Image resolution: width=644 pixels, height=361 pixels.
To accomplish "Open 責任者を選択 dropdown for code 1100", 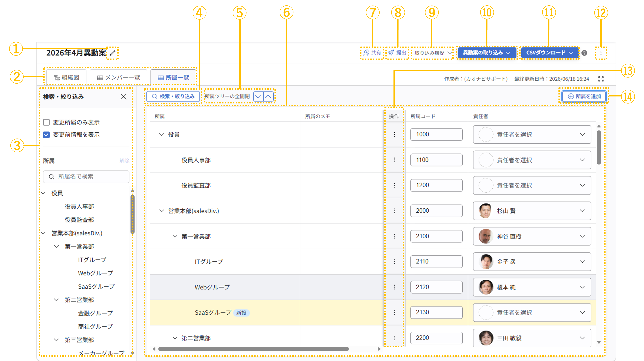I will click(x=532, y=160).
